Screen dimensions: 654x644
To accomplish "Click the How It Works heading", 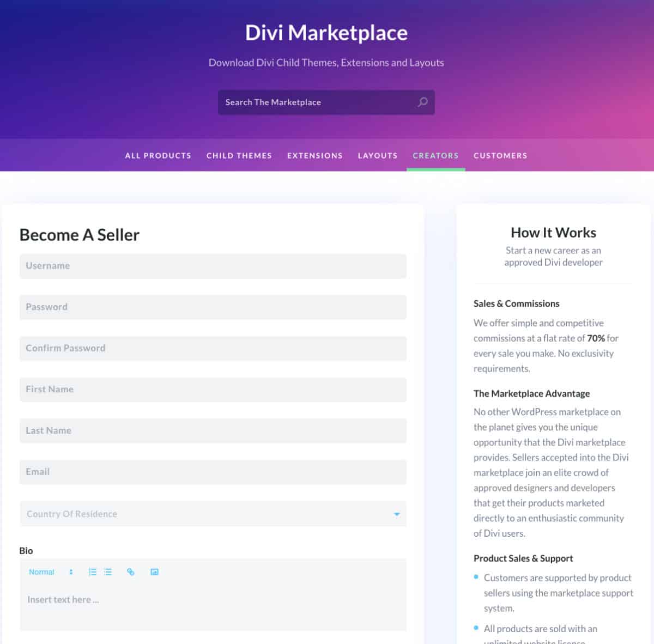I will click(553, 233).
